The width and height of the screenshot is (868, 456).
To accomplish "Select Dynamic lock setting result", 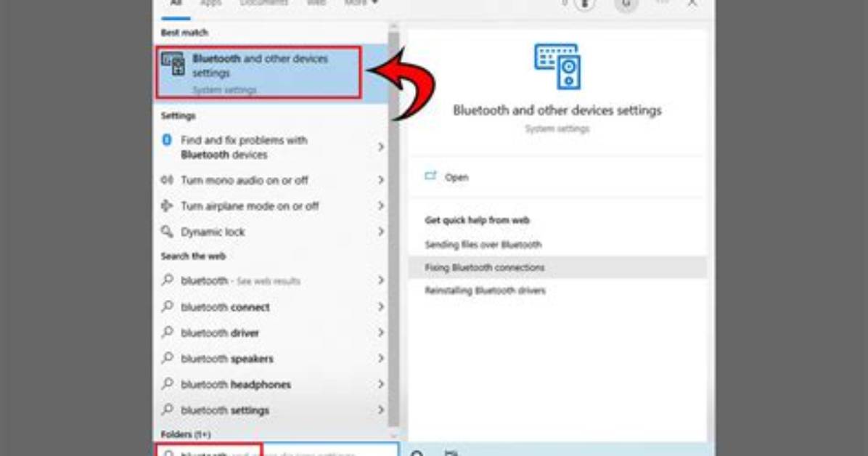I will click(213, 232).
